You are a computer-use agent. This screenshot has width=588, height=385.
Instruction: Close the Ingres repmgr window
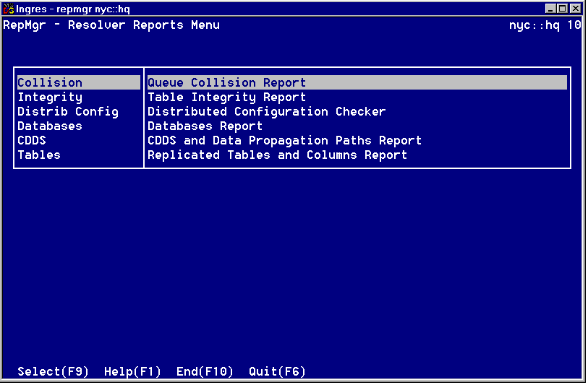click(x=575, y=8)
